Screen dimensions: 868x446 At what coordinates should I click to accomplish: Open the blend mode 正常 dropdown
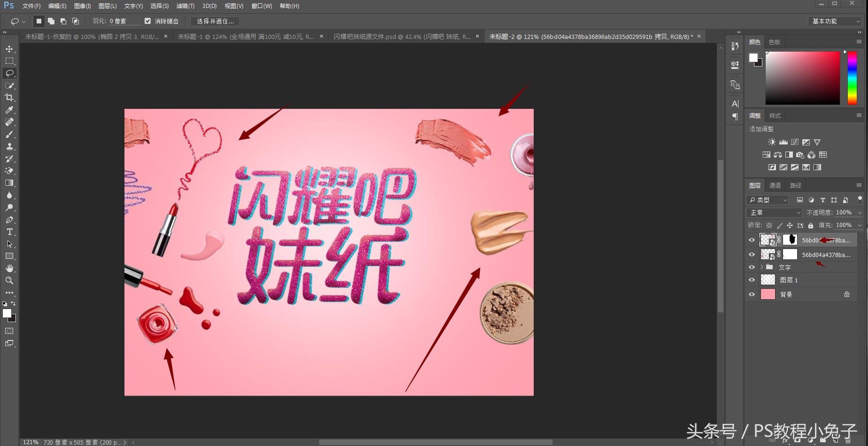[774, 212]
